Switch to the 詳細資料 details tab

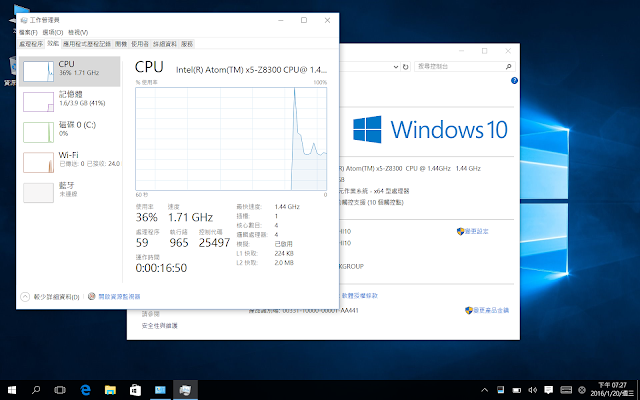pyautogui.click(x=165, y=44)
